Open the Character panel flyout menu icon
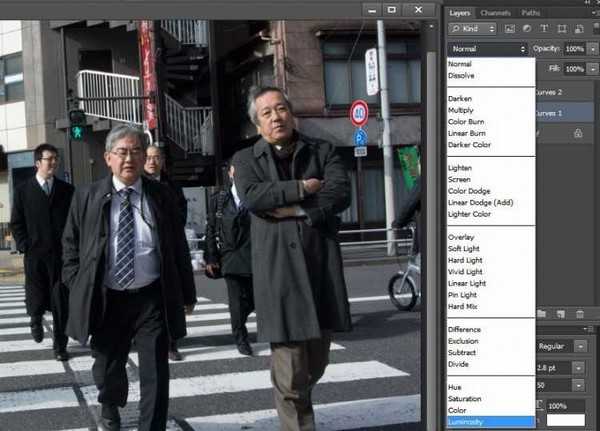Screen dimensions: 600x431 click(x=587, y=329)
